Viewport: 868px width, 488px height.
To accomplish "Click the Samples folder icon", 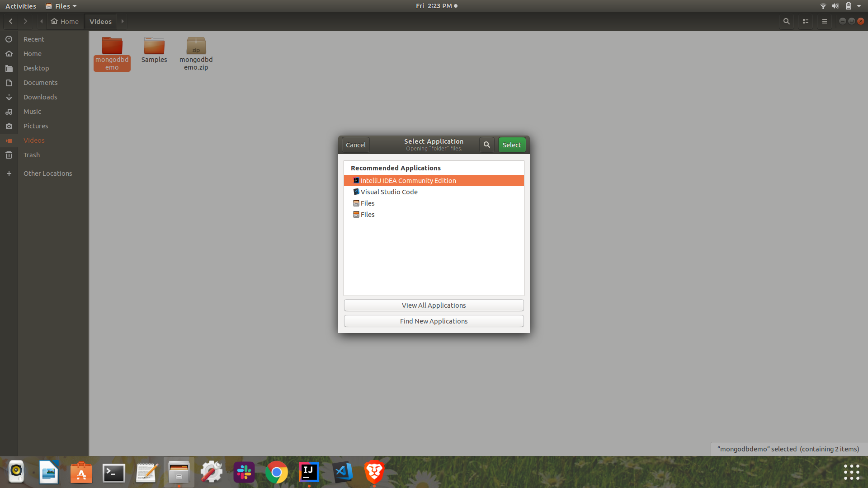I will tap(154, 46).
